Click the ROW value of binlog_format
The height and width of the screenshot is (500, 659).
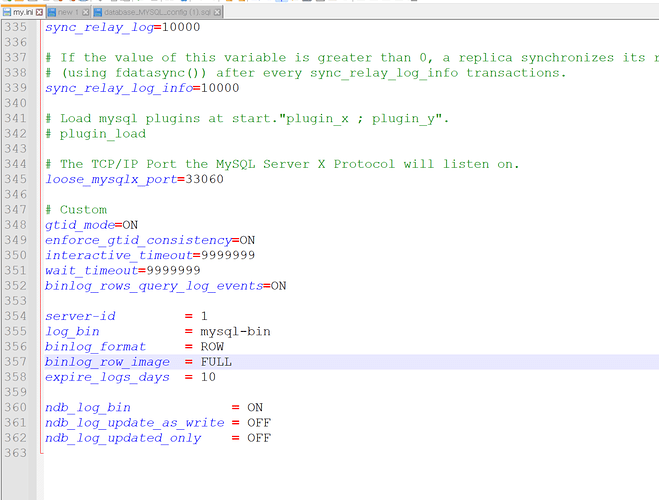click(x=212, y=347)
